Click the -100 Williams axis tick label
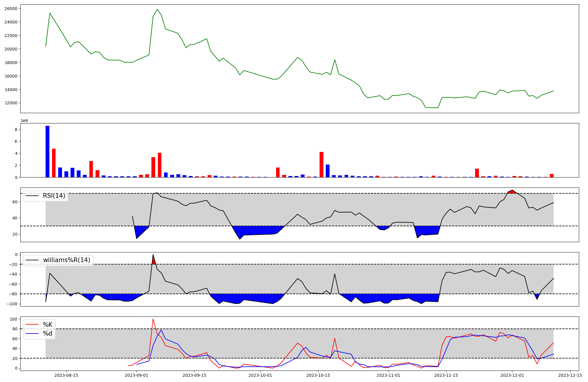The image size is (588, 382). [x=12, y=304]
